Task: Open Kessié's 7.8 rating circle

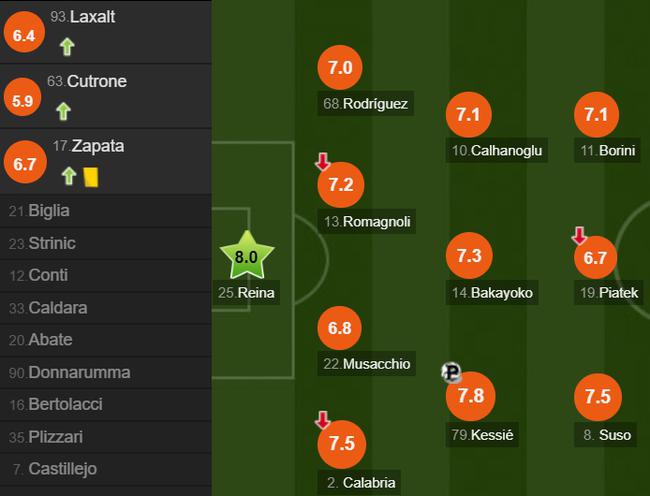Action: point(470,395)
